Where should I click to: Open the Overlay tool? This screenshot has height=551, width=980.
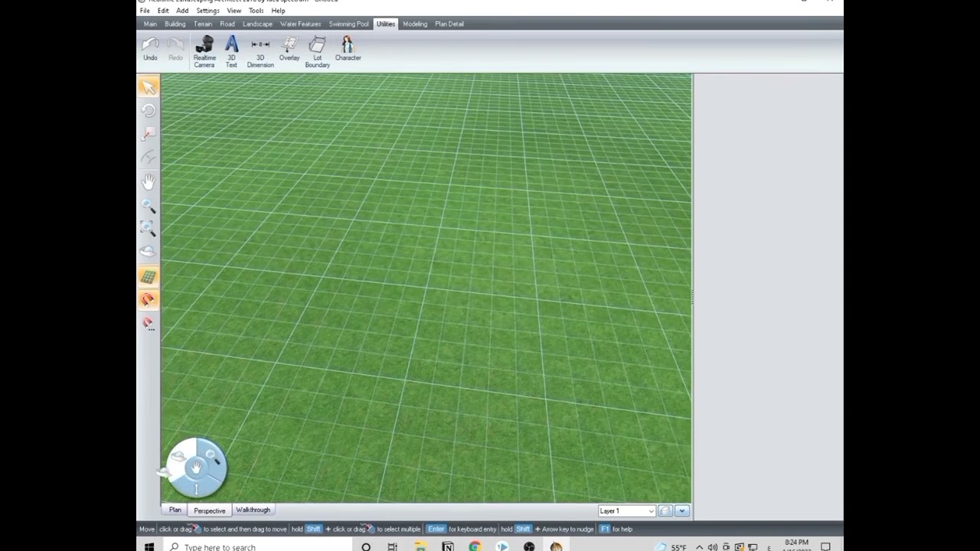click(x=289, y=49)
